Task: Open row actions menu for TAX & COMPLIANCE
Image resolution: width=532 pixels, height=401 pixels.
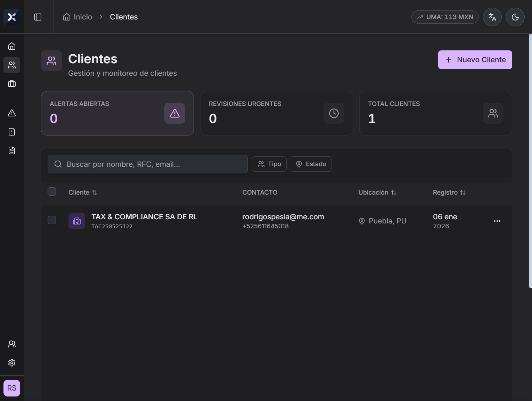Action: pyautogui.click(x=497, y=221)
